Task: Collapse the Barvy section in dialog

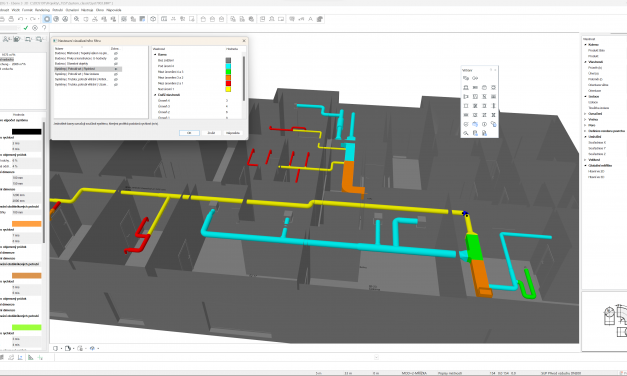Action: pyautogui.click(x=155, y=54)
